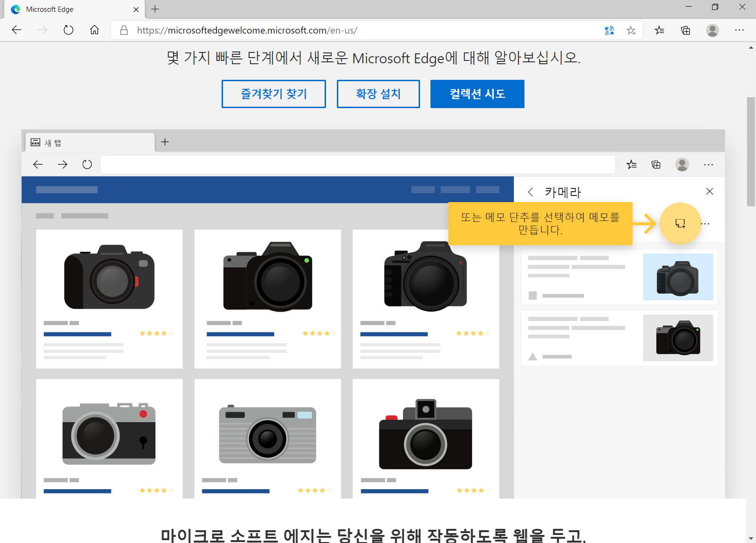Image resolution: width=756 pixels, height=543 pixels.
Task: Click the empty address bar in the demo browser
Action: [x=358, y=164]
